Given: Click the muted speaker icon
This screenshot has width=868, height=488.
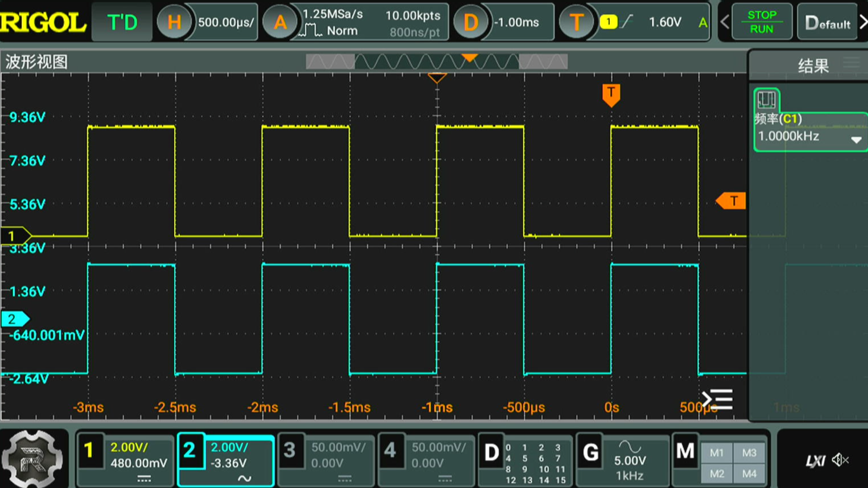Looking at the screenshot, I should (840, 460).
